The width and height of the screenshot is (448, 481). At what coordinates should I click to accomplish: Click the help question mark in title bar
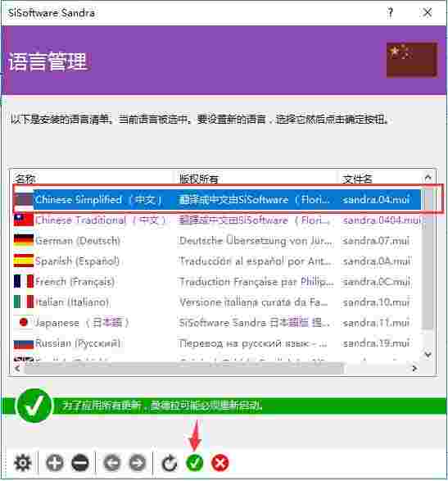[x=391, y=13]
